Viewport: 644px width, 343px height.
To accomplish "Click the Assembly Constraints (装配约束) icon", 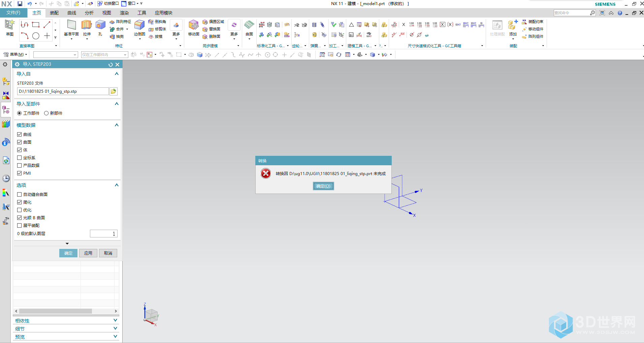I will pos(524,22).
